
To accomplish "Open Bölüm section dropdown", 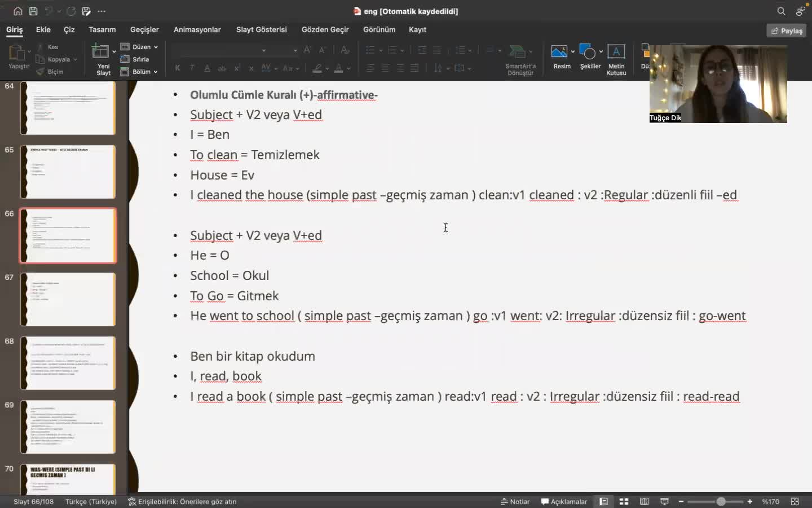I will [139, 72].
